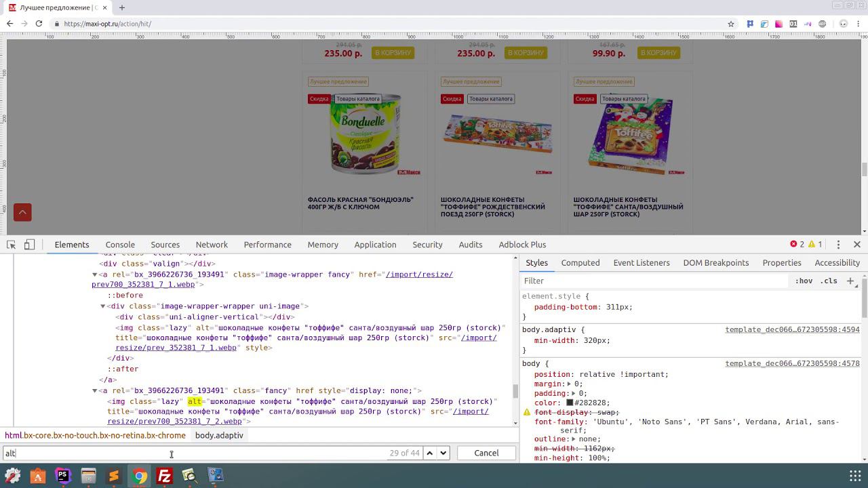Toggle the .cls element classes pane
The height and width of the screenshot is (488, 868).
click(829, 281)
